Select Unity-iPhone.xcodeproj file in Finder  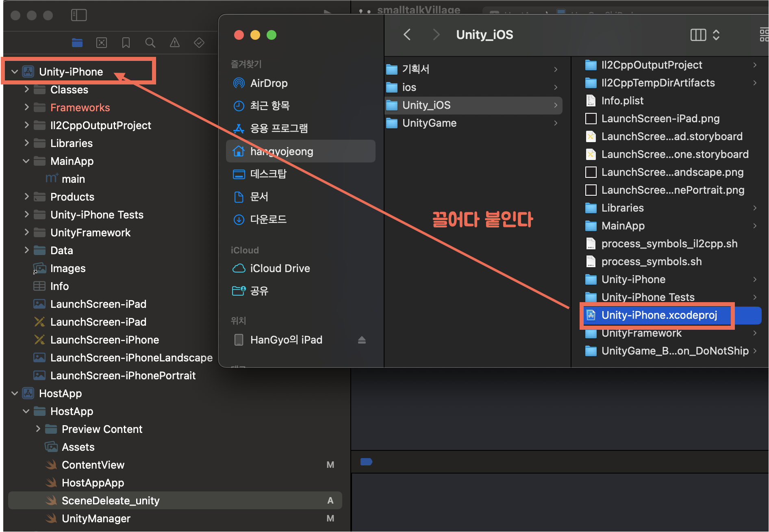(x=672, y=315)
